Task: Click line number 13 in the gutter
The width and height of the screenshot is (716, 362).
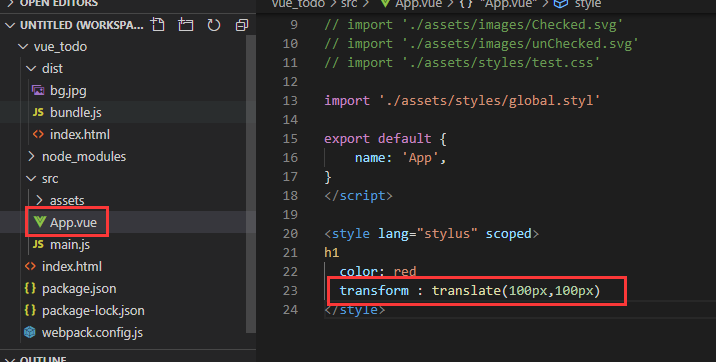Action: coord(290,100)
